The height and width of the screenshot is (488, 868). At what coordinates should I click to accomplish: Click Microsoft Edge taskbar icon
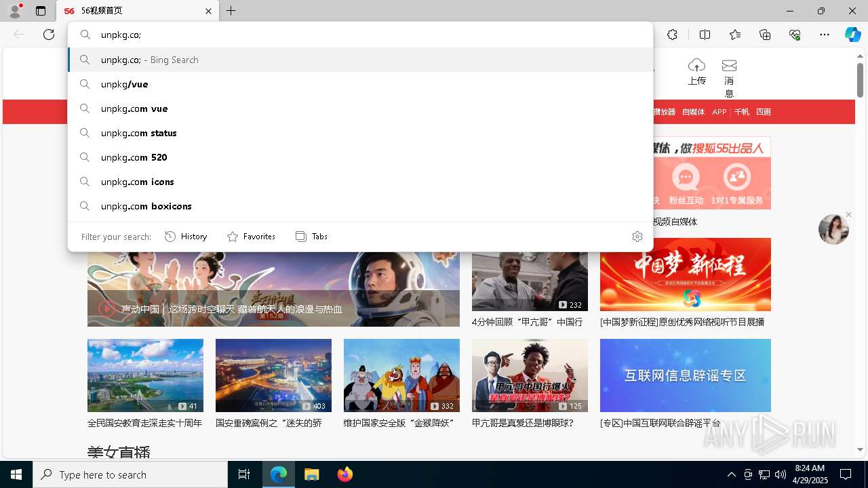(279, 474)
